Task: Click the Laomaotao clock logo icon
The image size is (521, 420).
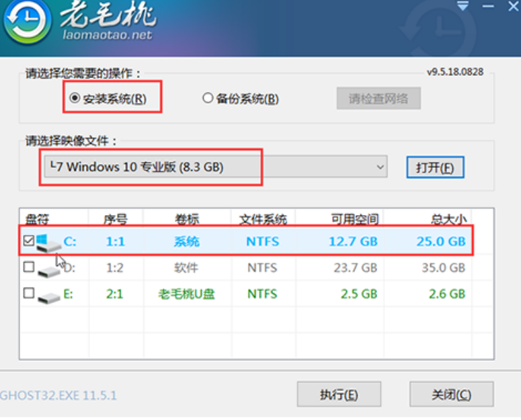Action: [x=28, y=22]
